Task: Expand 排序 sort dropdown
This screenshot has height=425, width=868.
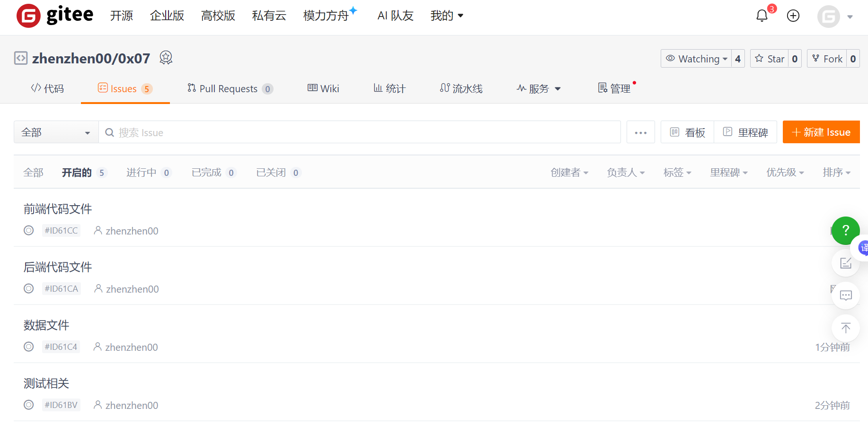Action: [837, 172]
